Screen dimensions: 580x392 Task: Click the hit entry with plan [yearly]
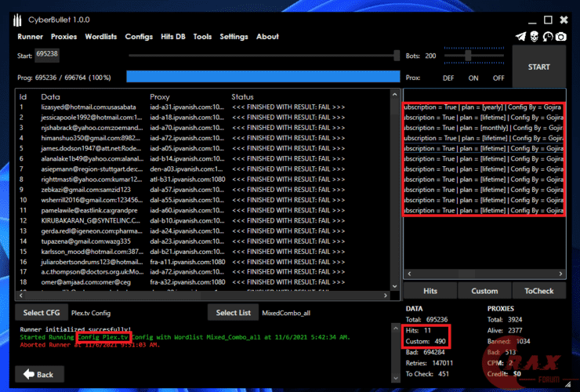coord(484,107)
